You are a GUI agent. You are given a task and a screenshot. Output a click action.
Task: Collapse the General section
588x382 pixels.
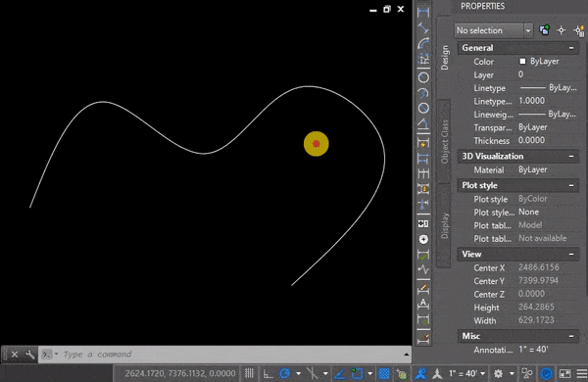coord(571,48)
